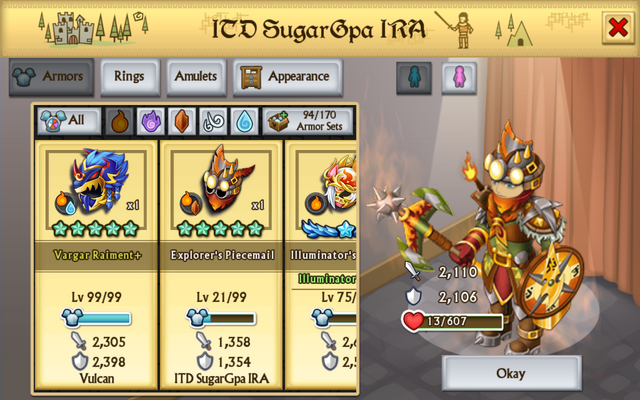Close the equipment window with red X
The height and width of the screenshot is (400, 640).
[x=618, y=28]
